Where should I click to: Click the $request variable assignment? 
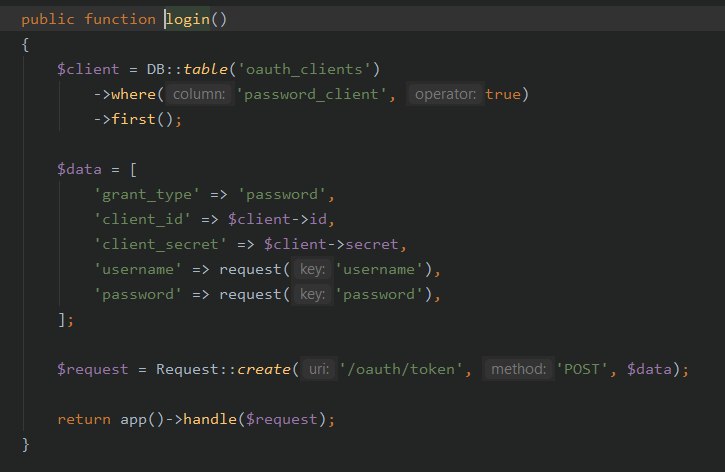92,369
